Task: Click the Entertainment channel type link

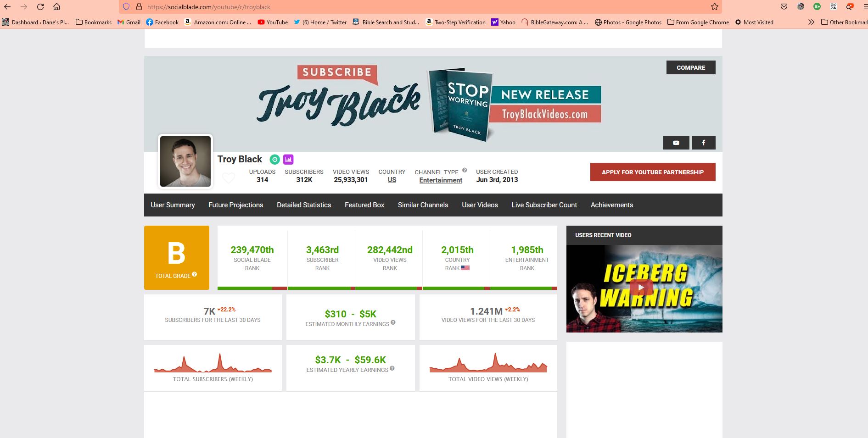Action: (441, 180)
